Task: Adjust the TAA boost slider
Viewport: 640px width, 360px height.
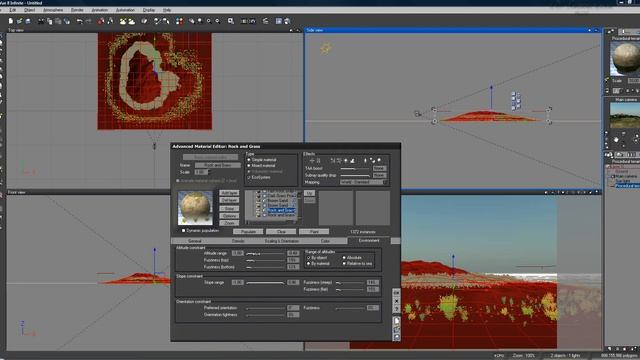Action: point(355,169)
